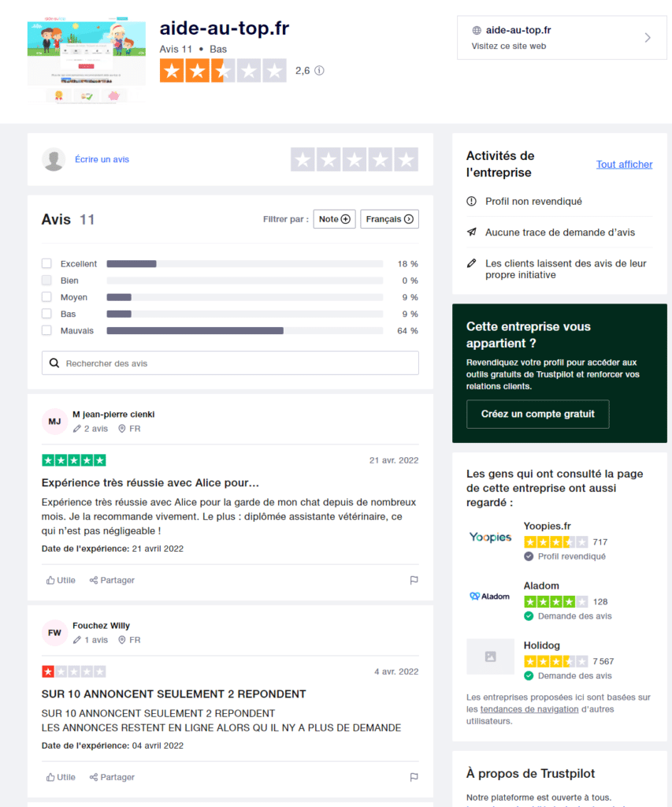This screenshot has height=807, width=672.
Task: Check the Moyen filter checkbox
Action: (46, 297)
